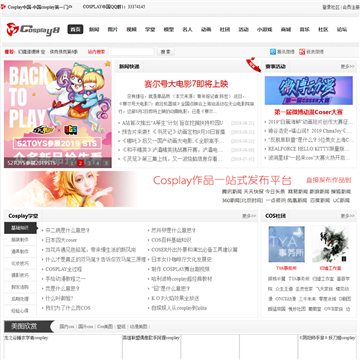Click the 搜索 search button
The height and width of the screenshot is (360, 360).
tap(166, 52)
